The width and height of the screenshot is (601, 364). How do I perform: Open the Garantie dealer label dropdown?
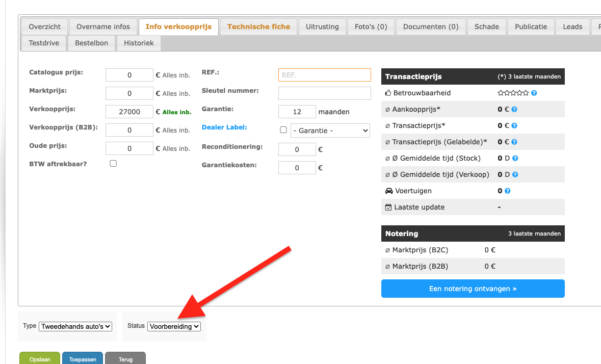[330, 131]
